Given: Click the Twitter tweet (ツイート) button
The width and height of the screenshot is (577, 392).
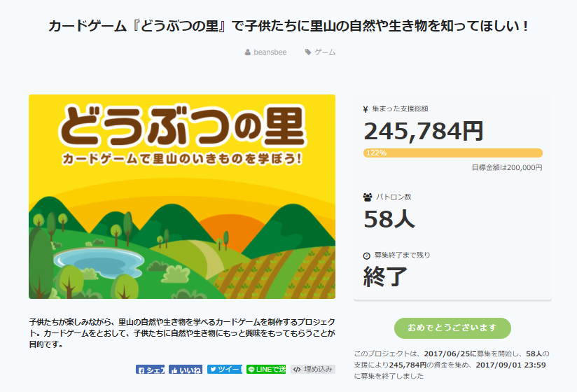Looking at the screenshot, I should pos(224,370).
